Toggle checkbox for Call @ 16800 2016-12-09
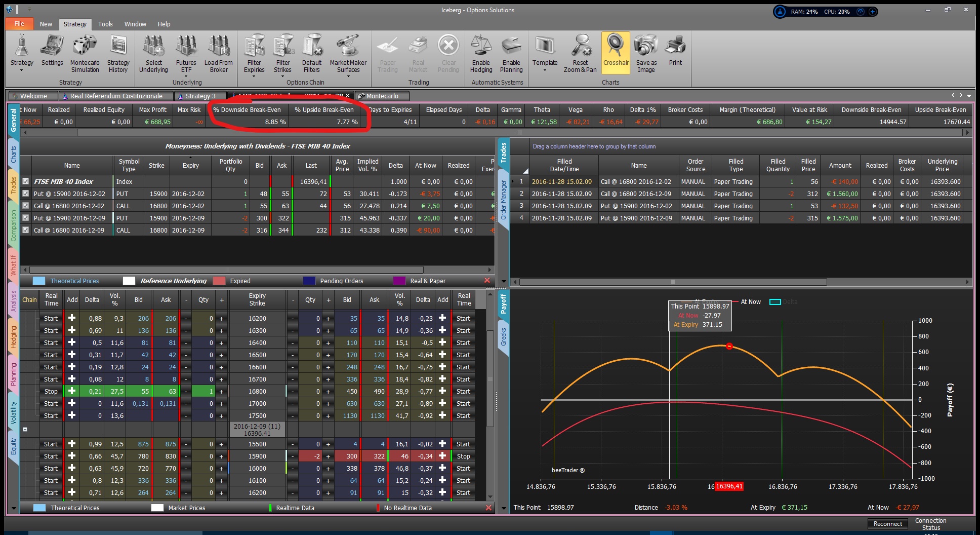The height and width of the screenshot is (535, 980). (x=26, y=230)
